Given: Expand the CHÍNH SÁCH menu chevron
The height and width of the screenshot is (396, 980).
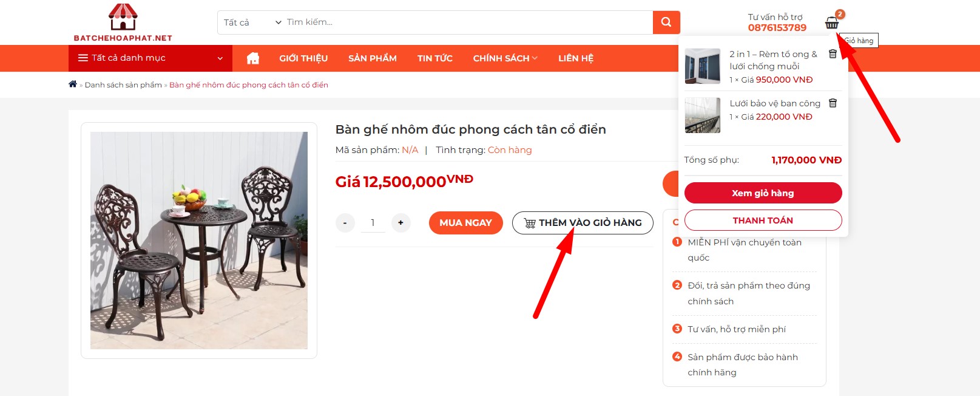Looking at the screenshot, I should (535, 58).
